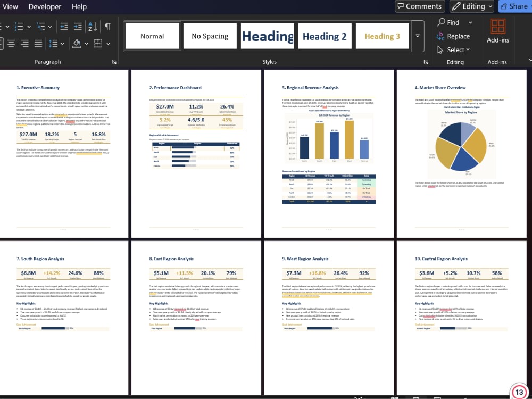
Task: Open the Developer ribbon tab
Action: [x=45, y=6]
